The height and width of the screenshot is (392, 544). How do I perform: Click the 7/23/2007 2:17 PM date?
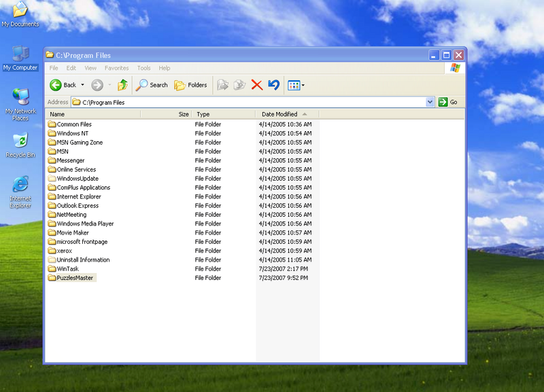284,268
